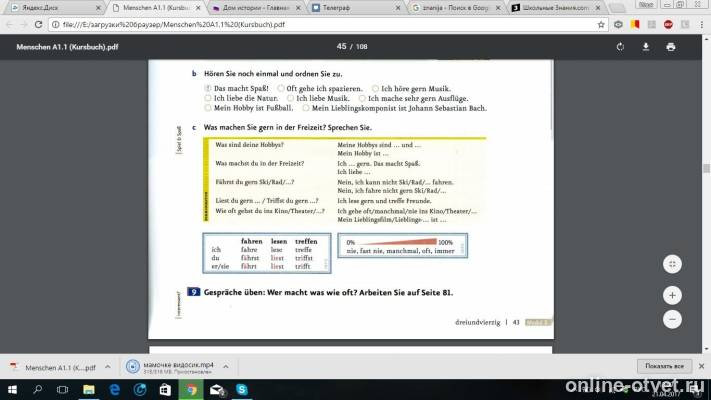Switch to Chrome in the taskbar
This screenshot has height=400, width=711.
pyautogui.click(x=191, y=390)
